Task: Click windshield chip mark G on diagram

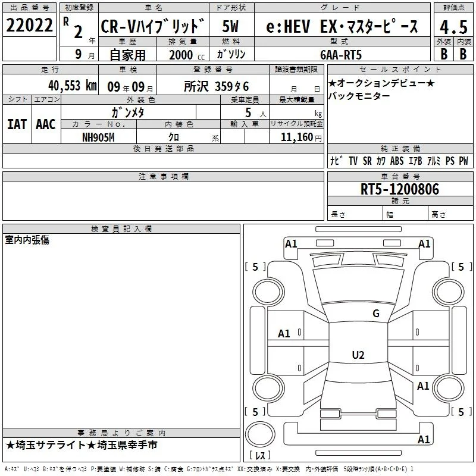Action: point(376,314)
